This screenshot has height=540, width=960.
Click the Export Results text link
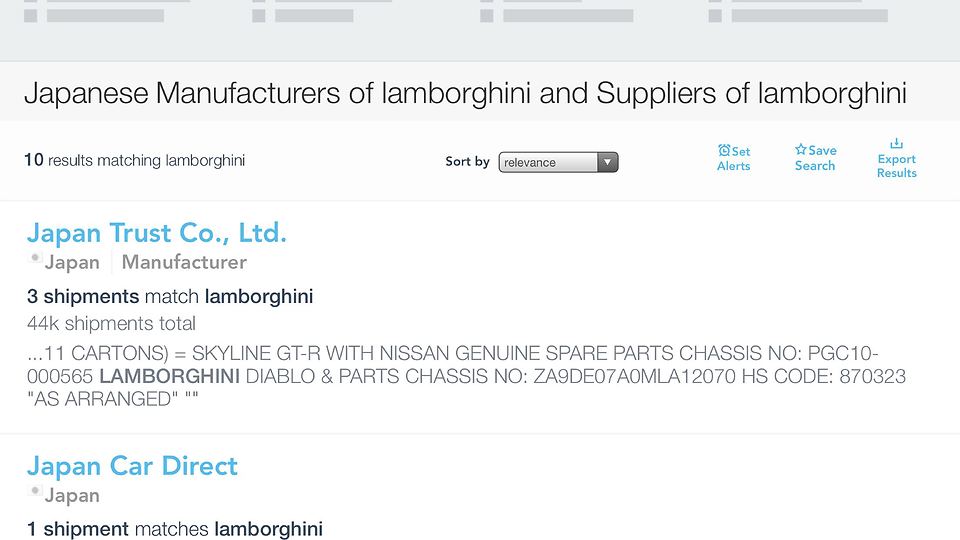click(896, 166)
